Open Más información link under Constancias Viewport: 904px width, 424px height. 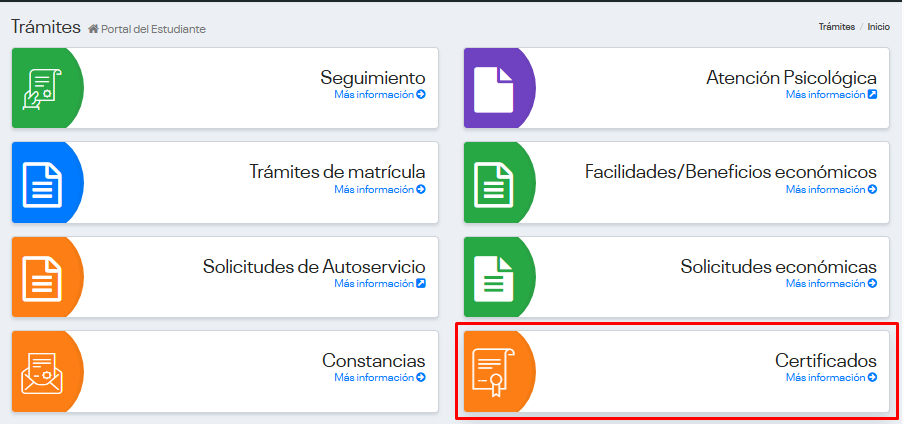(x=379, y=378)
